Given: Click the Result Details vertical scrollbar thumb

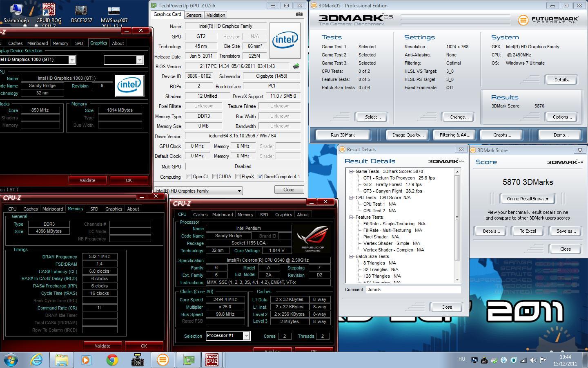Looking at the screenshot, I should 457,218.
